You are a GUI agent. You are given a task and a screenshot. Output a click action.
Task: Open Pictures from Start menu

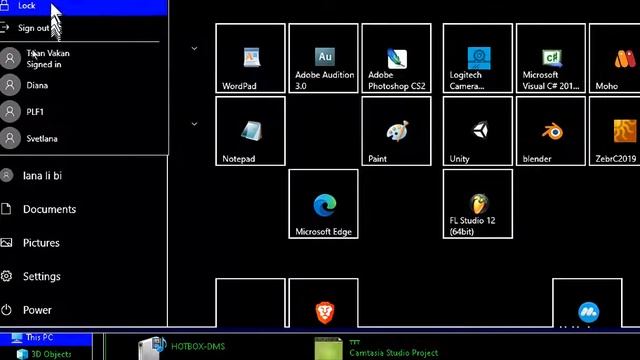tap(83, 243)
